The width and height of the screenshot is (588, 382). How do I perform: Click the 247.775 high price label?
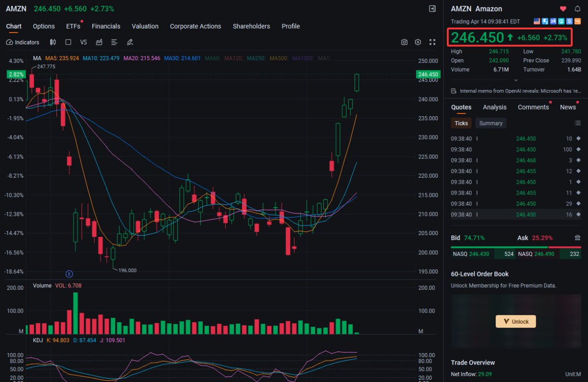[x=46, y=67]
